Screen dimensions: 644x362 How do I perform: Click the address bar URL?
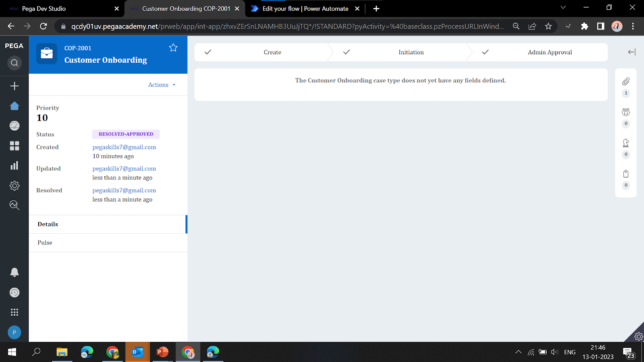click(x=287, y=26)
